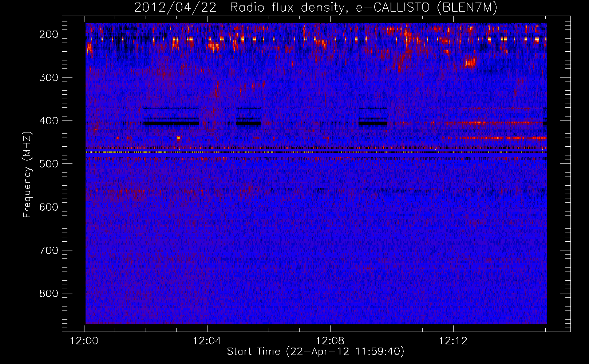Image resolution: width=589 pixels, height=364 pixels.
Task: Click the 600 frequency tick label
Action: [49, 207]
